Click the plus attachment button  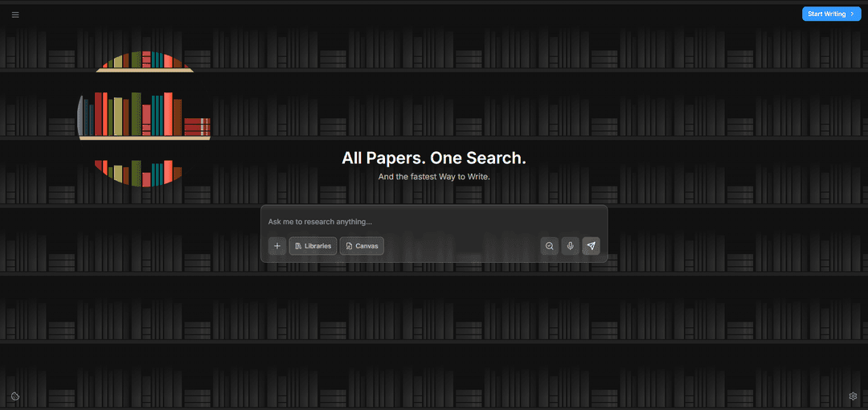[277, 246]
